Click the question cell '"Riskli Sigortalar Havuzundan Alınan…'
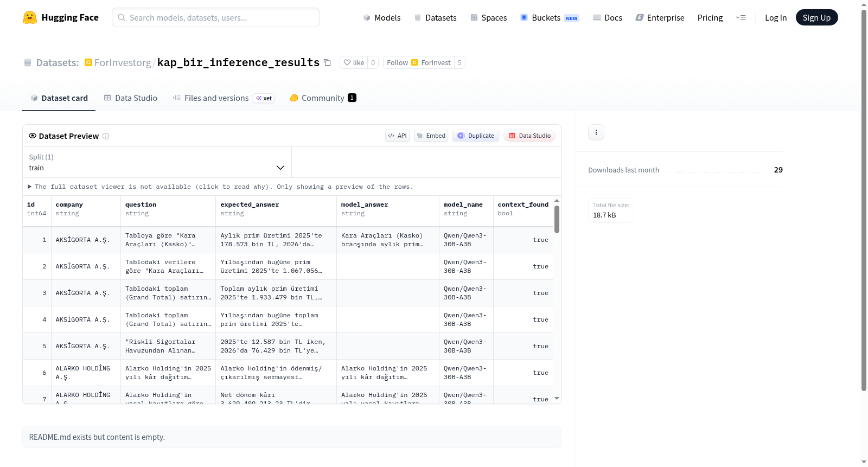Screen dimensions: 868x467 [168, 346]
